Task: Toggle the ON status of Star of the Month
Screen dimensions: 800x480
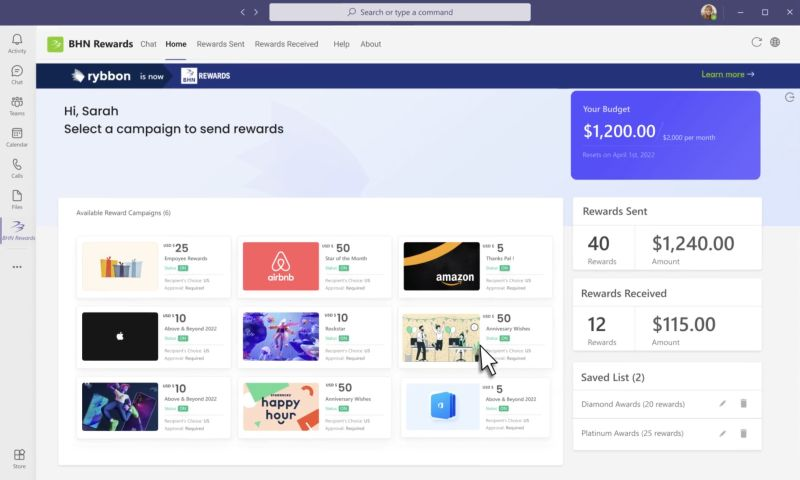Action: tap(344, 268)
